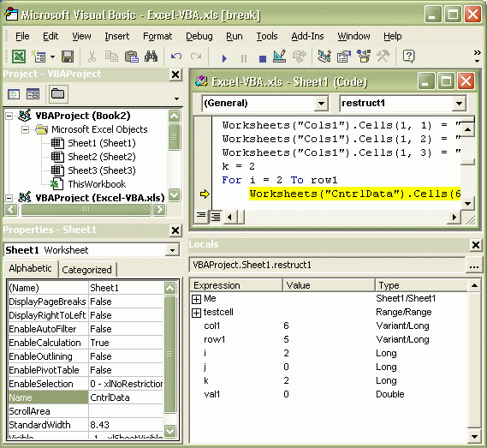The height and width of the screenshot is (448, 487).
Task: Select Sheet2 (Sheet2) in project tree
Action: tap(102, 157)
